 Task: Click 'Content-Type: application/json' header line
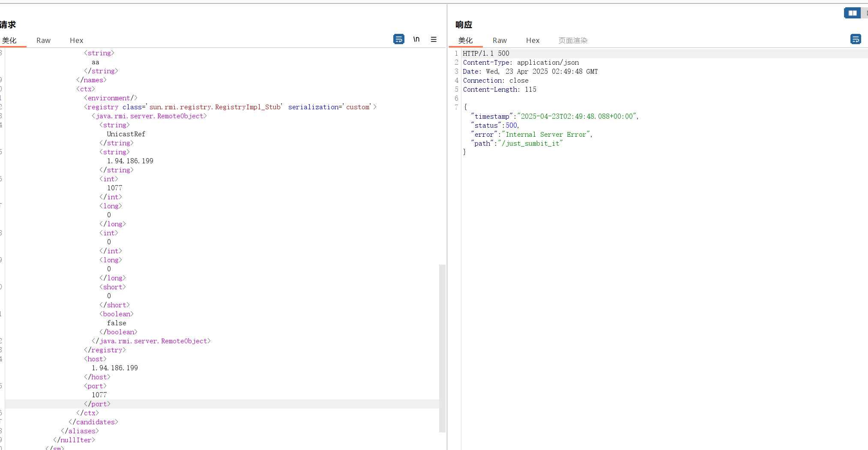tap(521, 63)
